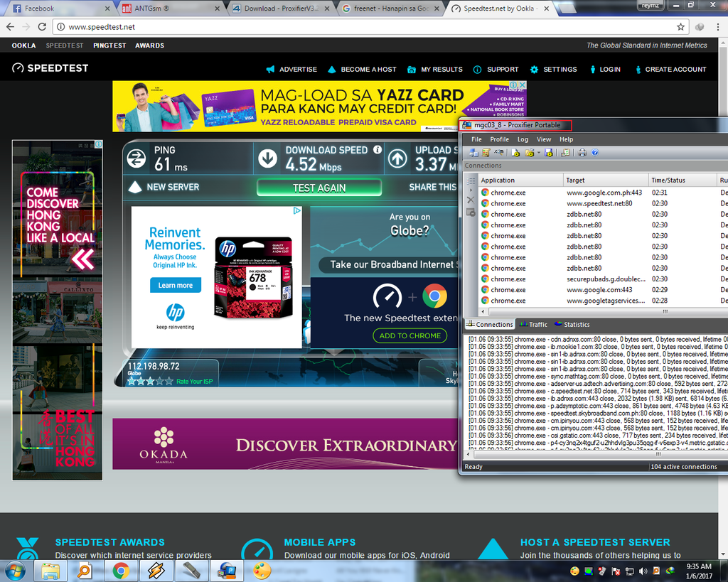Click the New Profile icon in Proxifier
This screenshot has width=728, height=582.
tap(515, 153)
